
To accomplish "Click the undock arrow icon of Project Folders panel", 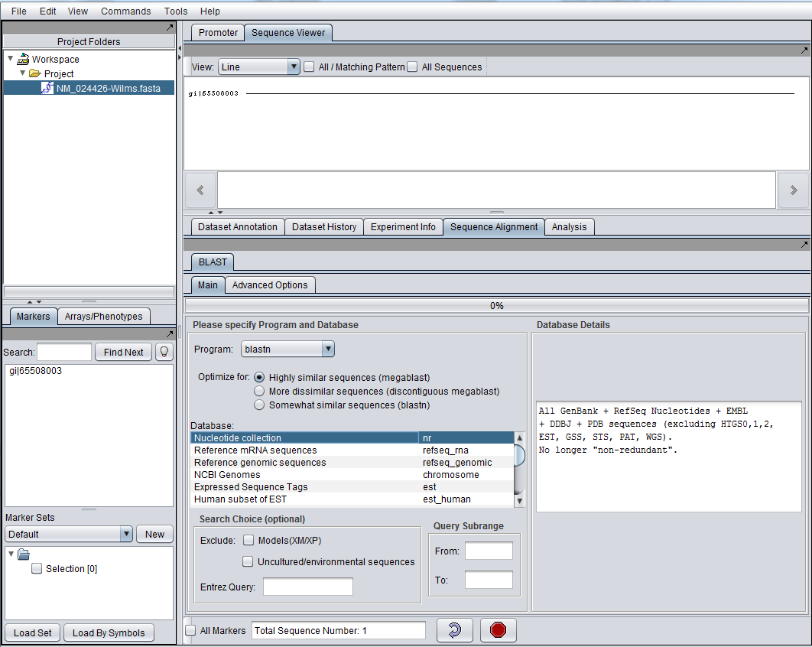I will pos(170,28).
